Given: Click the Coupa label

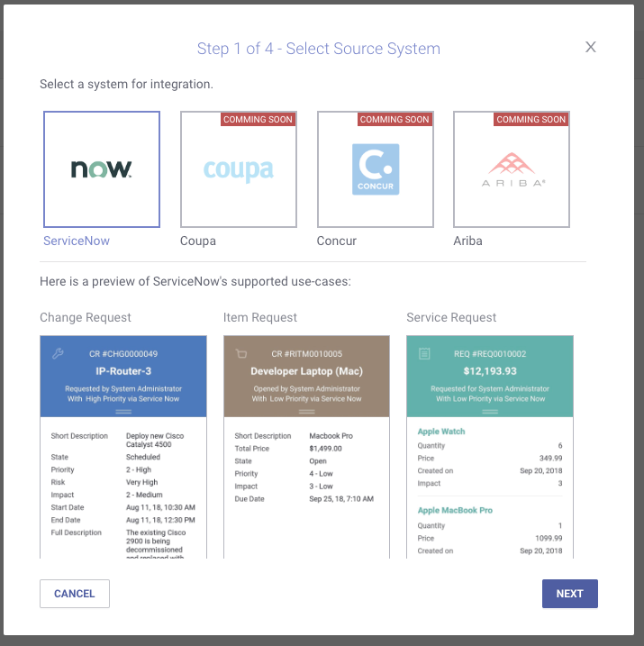Looking at the screenshot, I should pos(197,241).
